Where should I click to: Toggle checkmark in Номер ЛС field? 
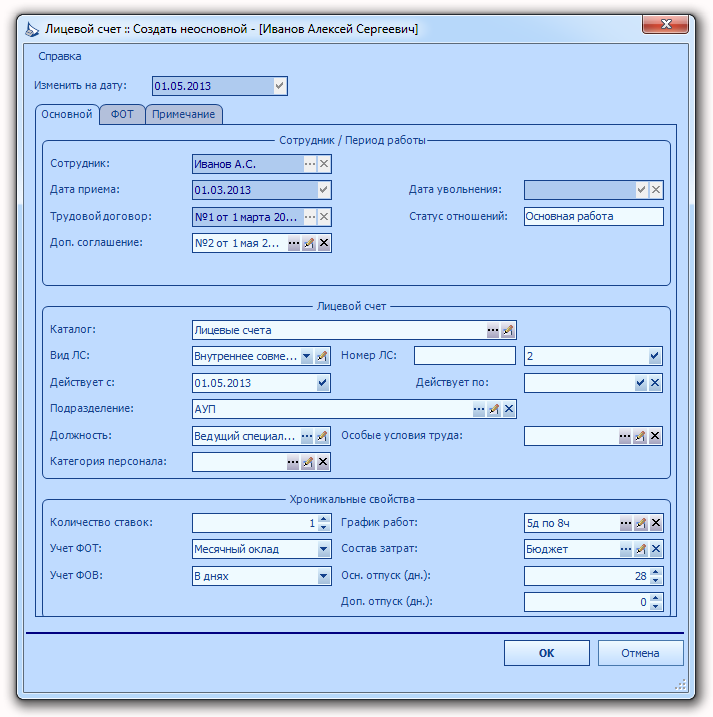tap(654, 356)
